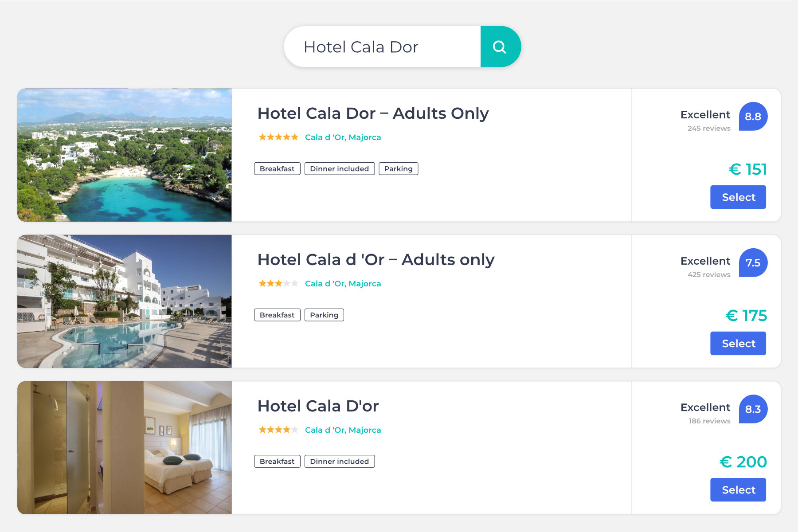The height and width of the screenshot is (532, 798).
Task: Click the four-star rating of third hotel
Action: pyautogui.click(x=278, y=430)
